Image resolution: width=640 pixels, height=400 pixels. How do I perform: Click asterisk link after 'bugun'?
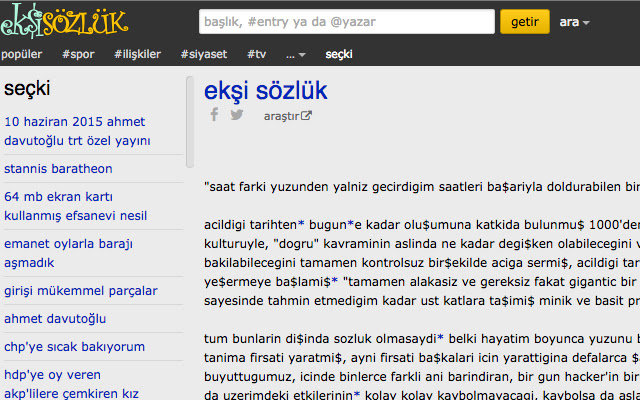(x=350, y=224)
